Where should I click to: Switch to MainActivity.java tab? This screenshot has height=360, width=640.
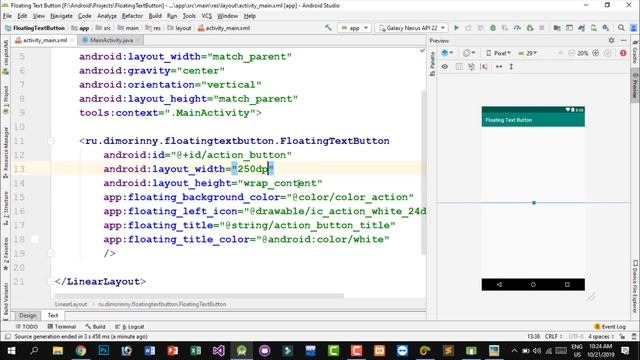pyautogui.click(x=111, y=40)
